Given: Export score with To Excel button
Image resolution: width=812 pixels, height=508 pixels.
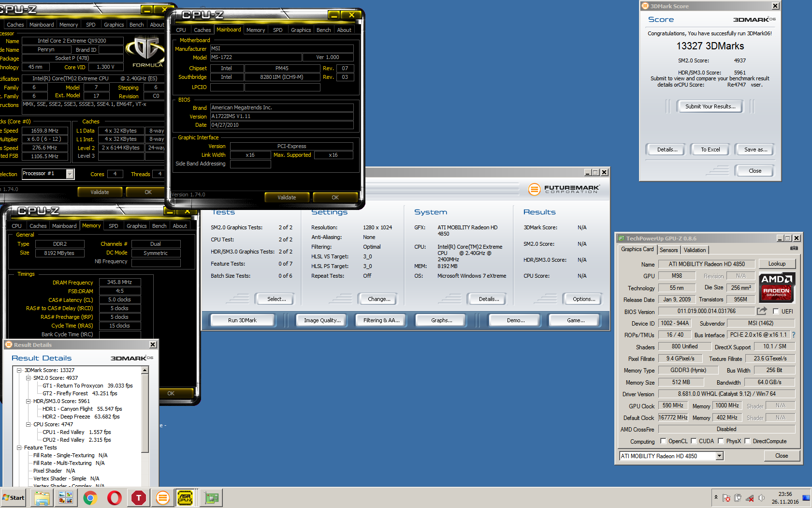Looking at the screenshot, I should tap(710, 149).
